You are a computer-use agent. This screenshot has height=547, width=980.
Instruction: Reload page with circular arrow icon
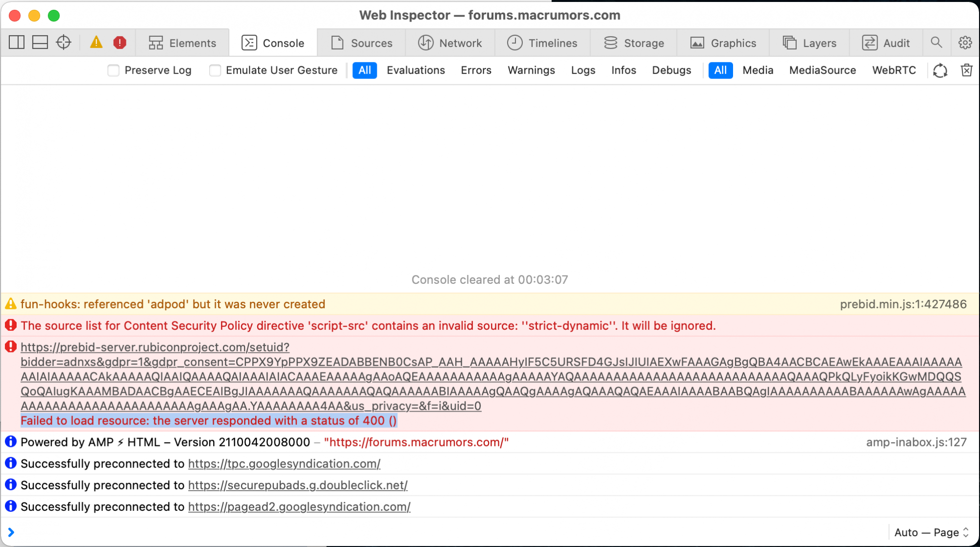[940, 70]
